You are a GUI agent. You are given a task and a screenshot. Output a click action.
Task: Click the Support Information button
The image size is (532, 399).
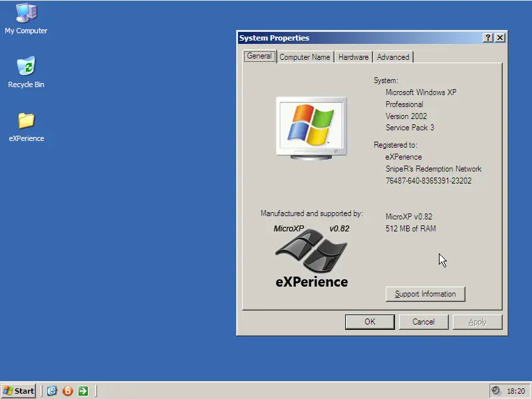click(x=425, y=294)
